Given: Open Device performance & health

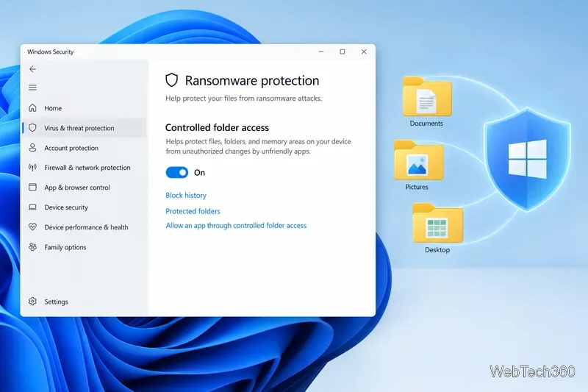Looking at the screenshot, I should click(85, 227).
